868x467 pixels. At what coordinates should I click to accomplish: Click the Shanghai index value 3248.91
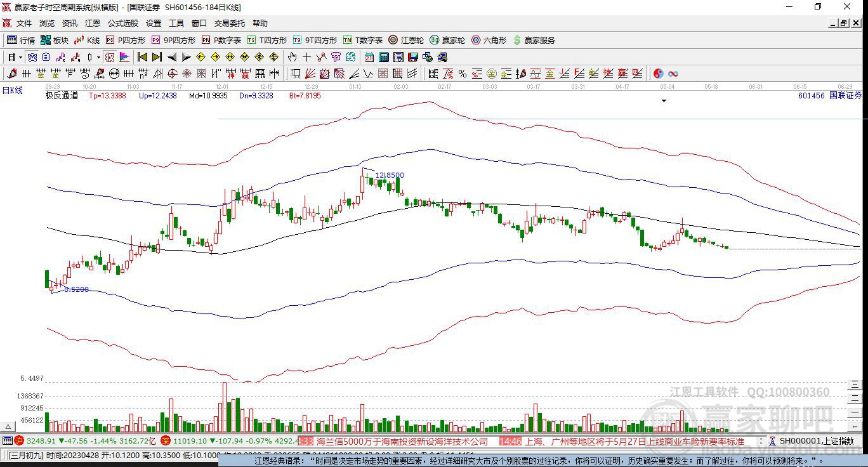(40, 441)
